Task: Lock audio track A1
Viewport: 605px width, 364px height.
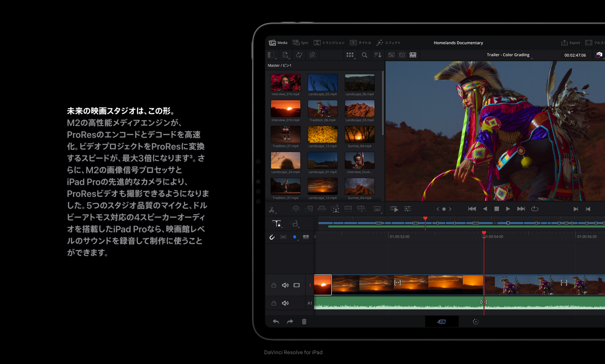Action: 274,303
